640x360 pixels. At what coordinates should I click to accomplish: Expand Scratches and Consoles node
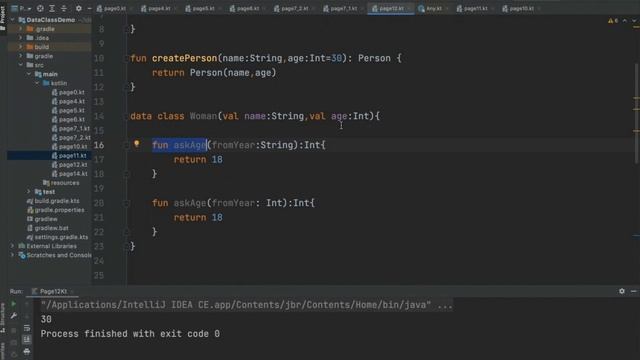pos(12,255)
